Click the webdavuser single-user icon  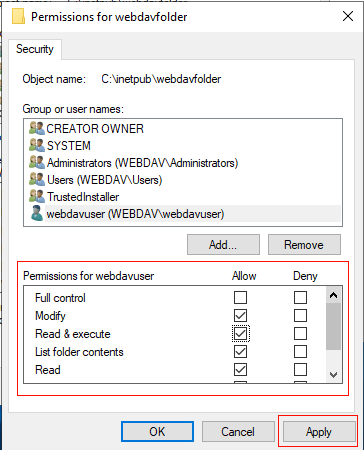pos(37,213)
